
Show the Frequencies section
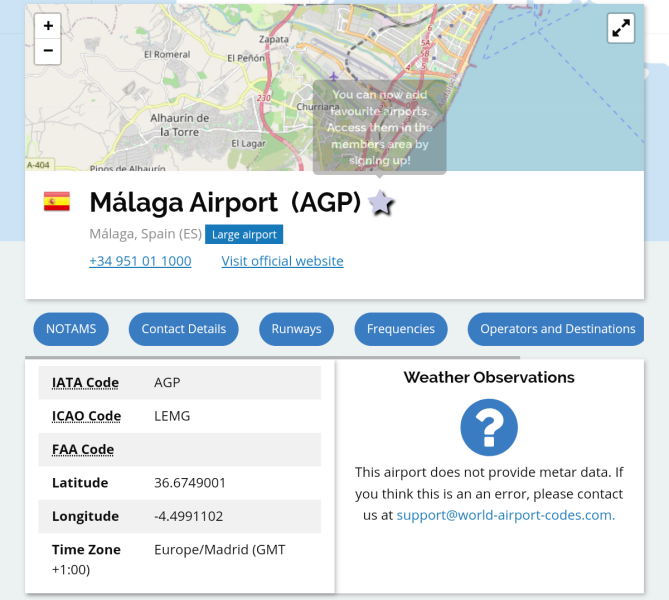[401, 329]
